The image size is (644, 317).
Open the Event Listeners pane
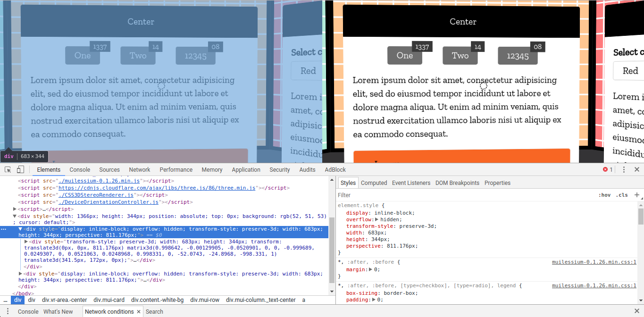point(411,183)
